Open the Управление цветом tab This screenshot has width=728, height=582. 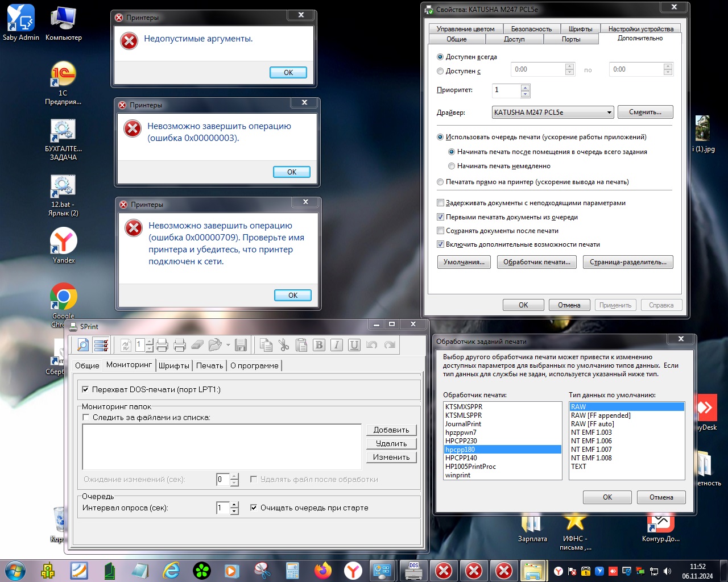point(465,29)
